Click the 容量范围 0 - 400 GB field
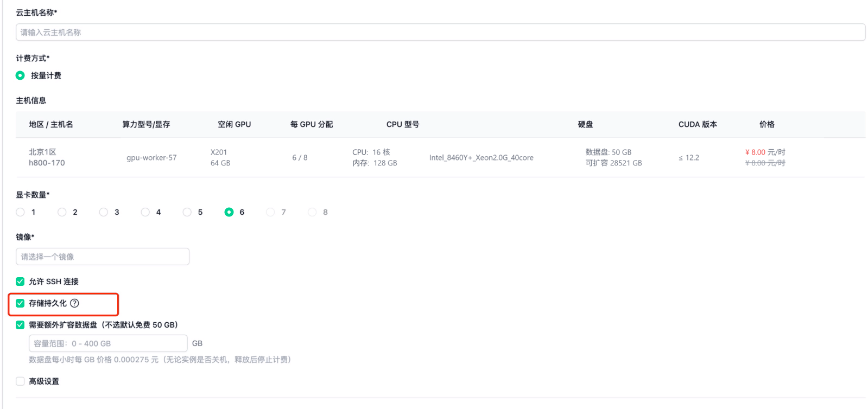The image size is (868, 409). 108,343
